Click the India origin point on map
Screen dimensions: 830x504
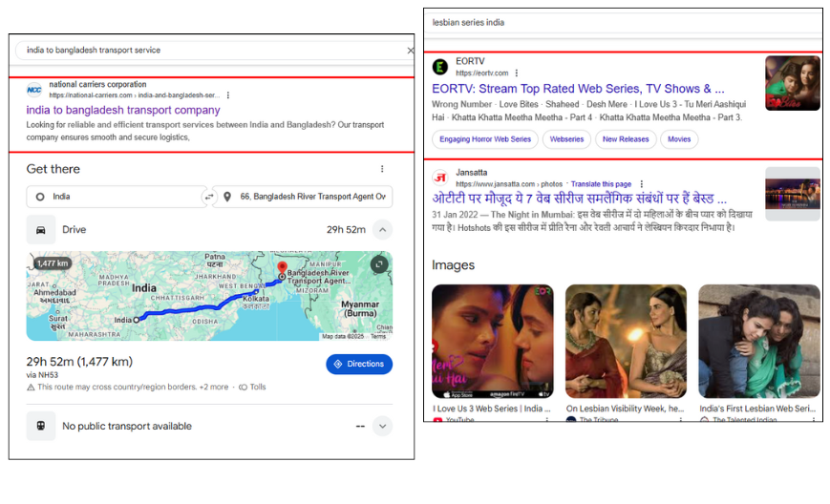[136, 320]
